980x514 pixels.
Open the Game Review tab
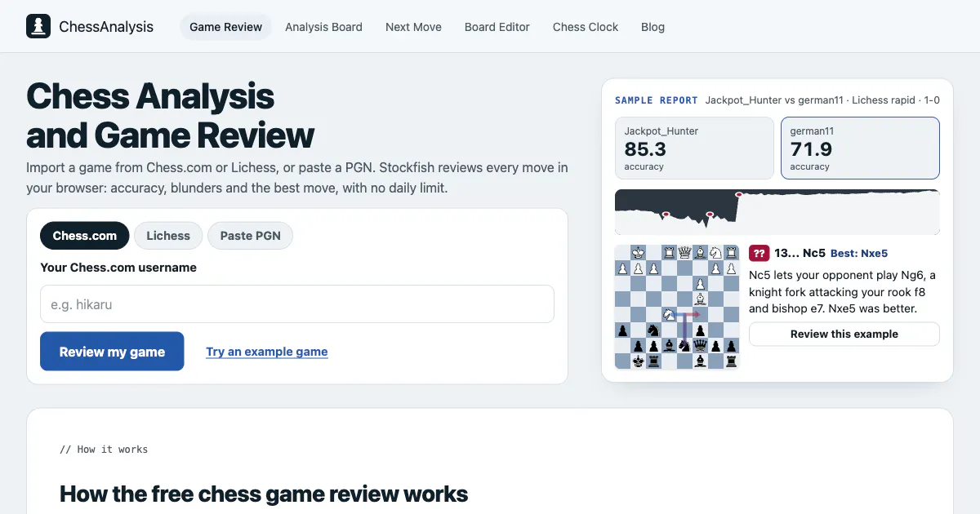point(226,27)
